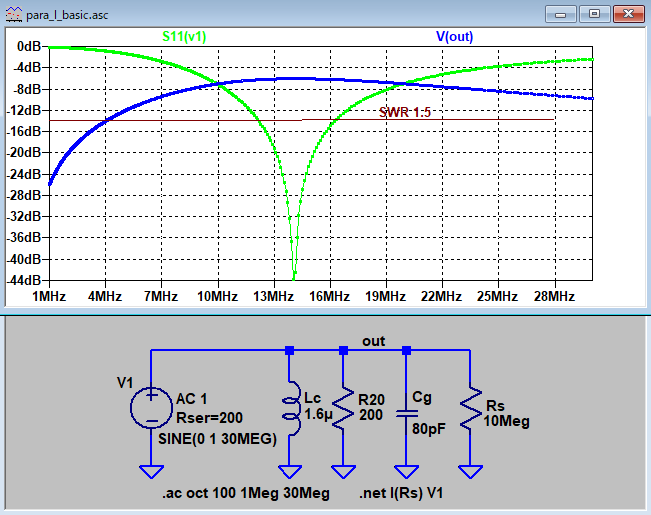
Task: Click the 1MHz horizontal axis label
Action: (x=49, y=297)
